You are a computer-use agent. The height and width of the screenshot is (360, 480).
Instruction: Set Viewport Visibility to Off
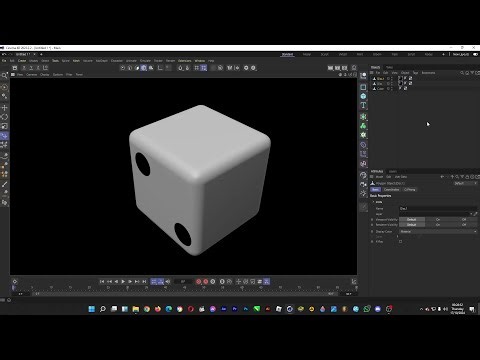click(x=464, y=220)
